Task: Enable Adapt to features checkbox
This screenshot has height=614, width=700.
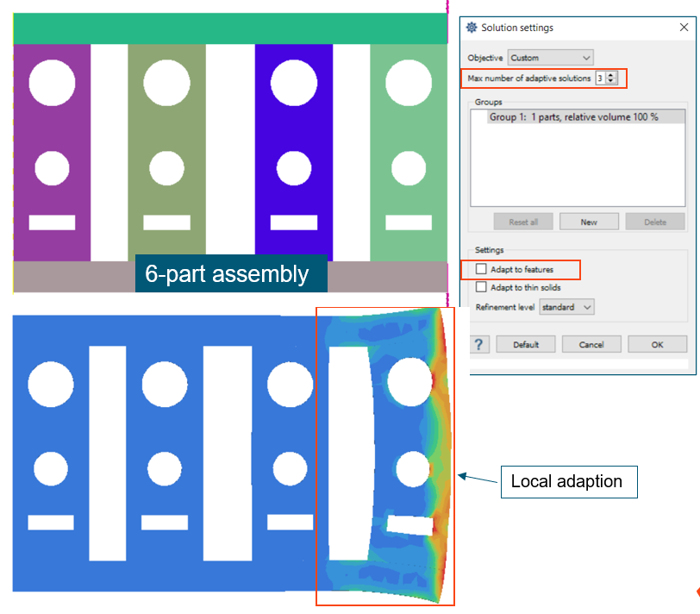Action: [x=481, y=270]
